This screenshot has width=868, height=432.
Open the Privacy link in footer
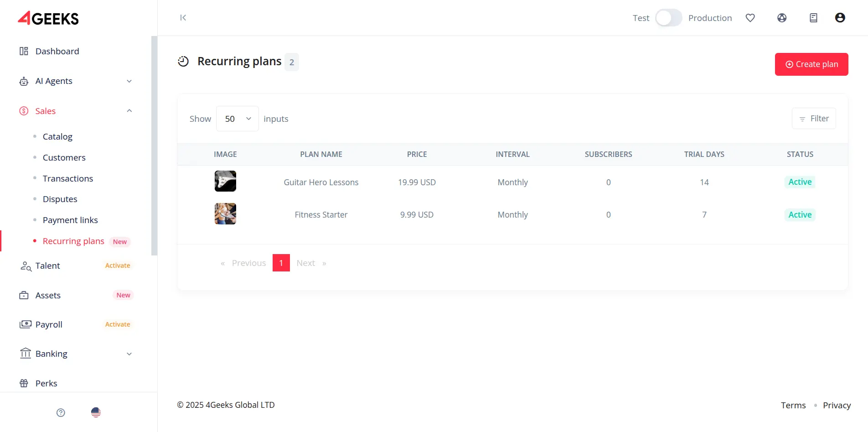click(x=837, y=405)
